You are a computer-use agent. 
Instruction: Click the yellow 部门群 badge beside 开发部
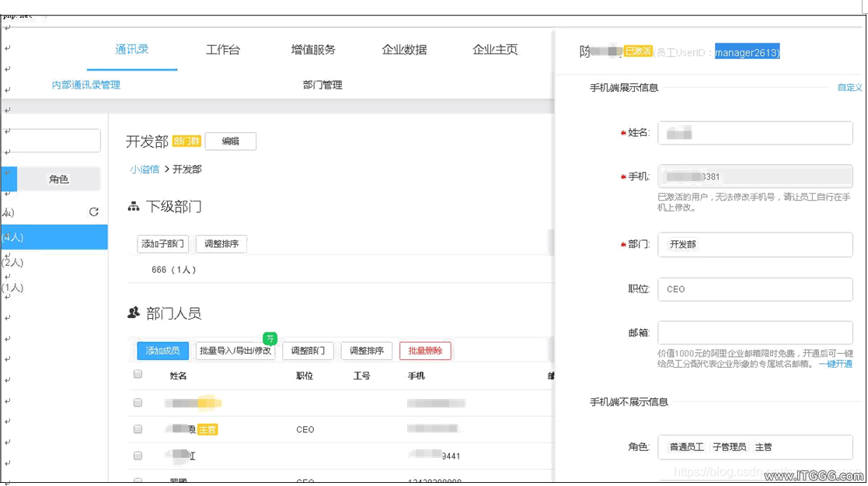(x=186, y=142)
